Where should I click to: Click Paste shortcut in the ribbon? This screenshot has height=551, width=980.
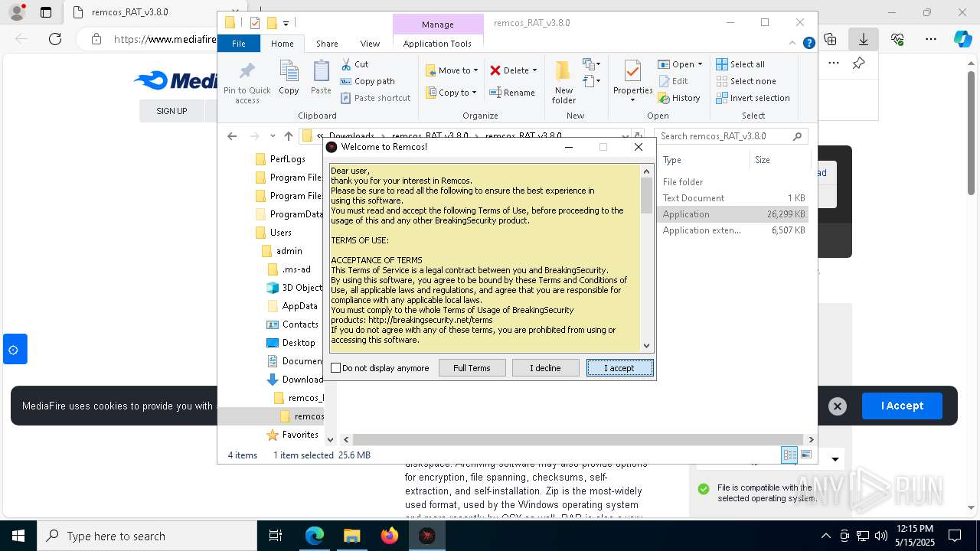[375, 98]
